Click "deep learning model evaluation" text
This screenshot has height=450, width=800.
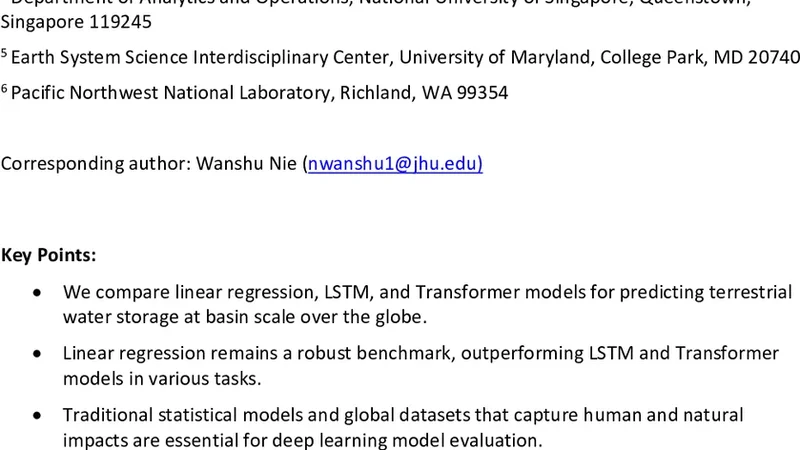click(x=420, y=440)
